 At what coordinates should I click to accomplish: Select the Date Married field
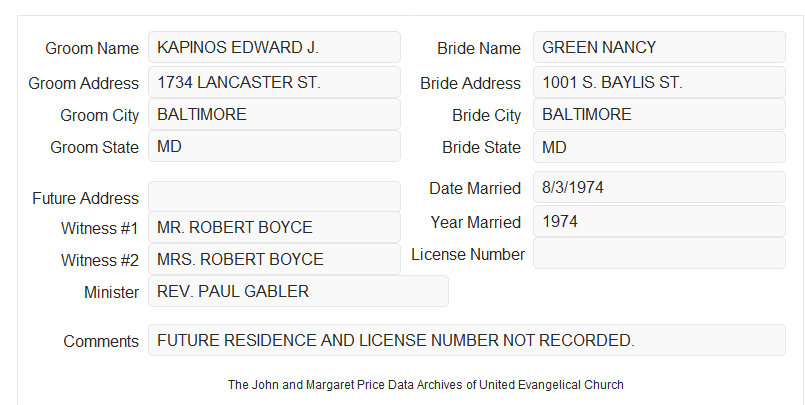(x=659, y=187)
